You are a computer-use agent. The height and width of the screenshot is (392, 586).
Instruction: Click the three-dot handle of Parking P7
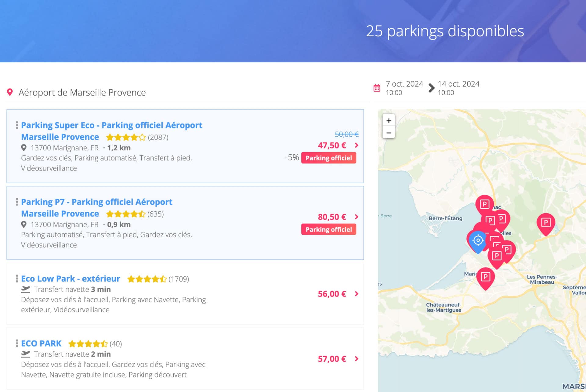click(17, 202)
